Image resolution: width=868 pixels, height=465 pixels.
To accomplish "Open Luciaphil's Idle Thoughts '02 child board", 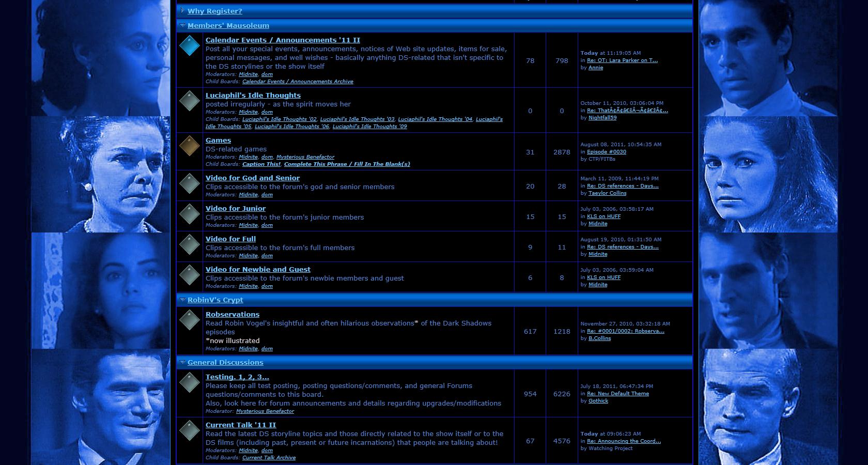I will tap(279, 119).
